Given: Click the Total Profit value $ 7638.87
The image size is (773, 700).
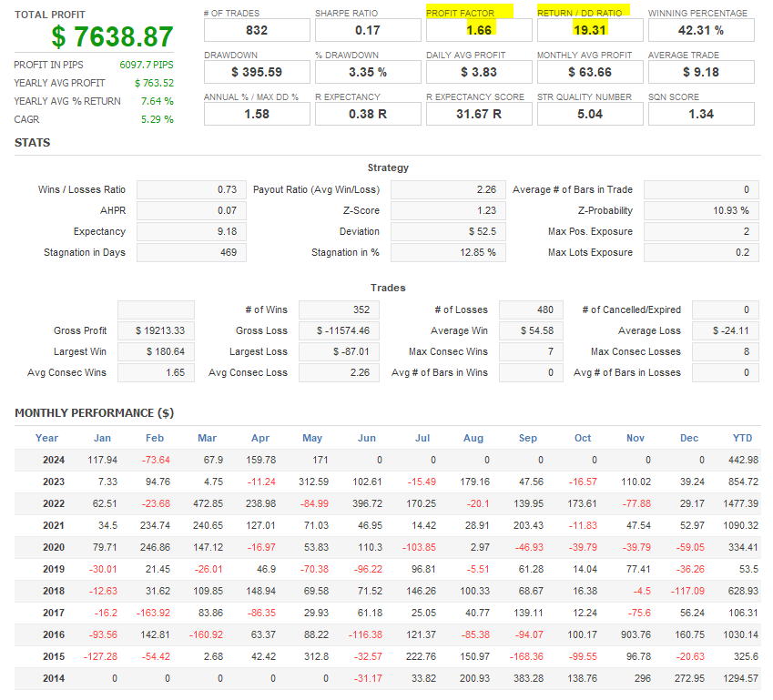Looking at the screenshot, I should click(112, 37).
